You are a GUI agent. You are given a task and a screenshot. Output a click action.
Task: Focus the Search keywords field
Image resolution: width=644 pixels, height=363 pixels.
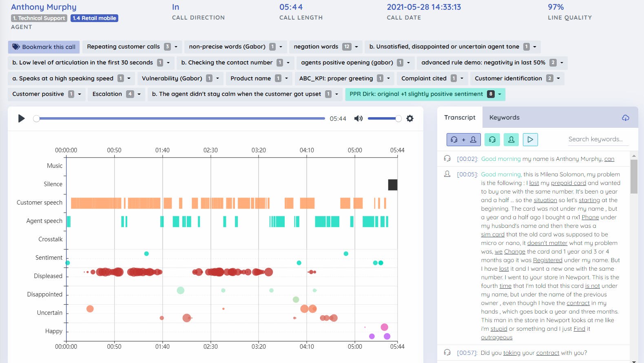[598, 139]
